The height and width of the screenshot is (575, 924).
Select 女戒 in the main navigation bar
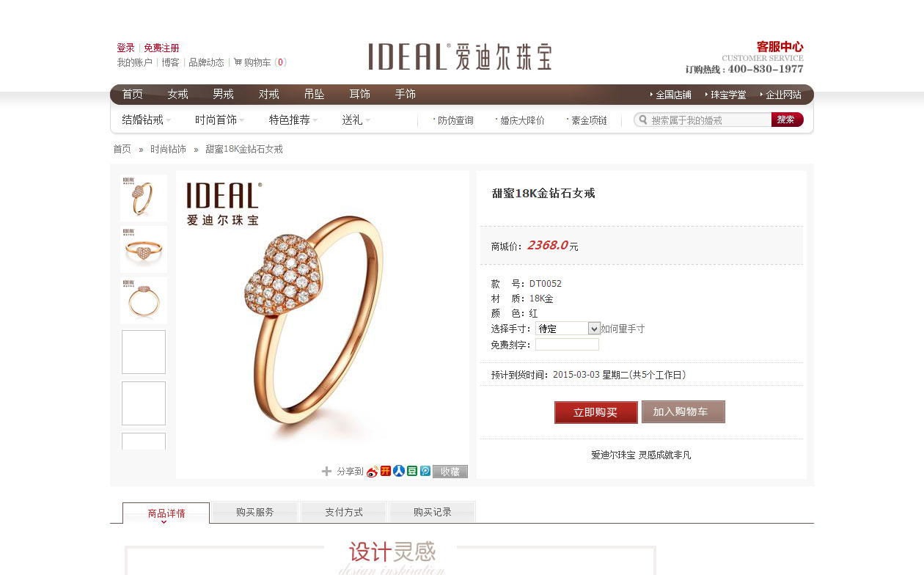[177, 94]
